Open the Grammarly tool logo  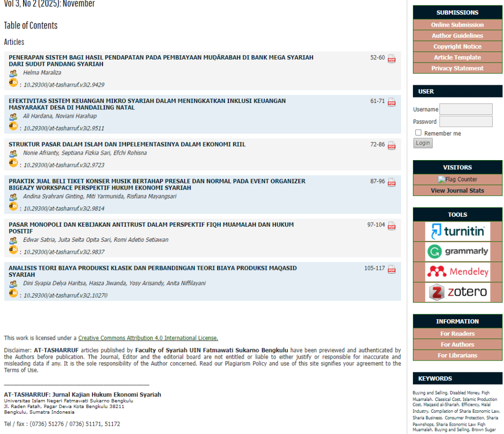[457, 252]
